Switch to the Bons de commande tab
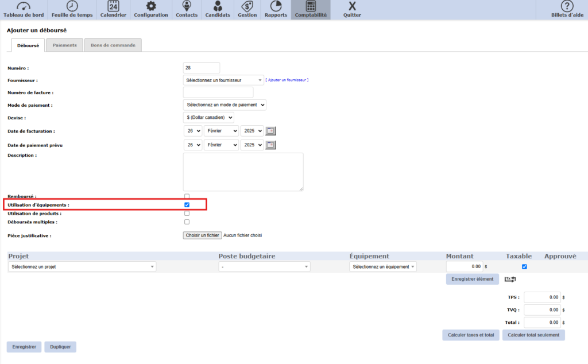588x364 pixels. [x=113, y=45]
